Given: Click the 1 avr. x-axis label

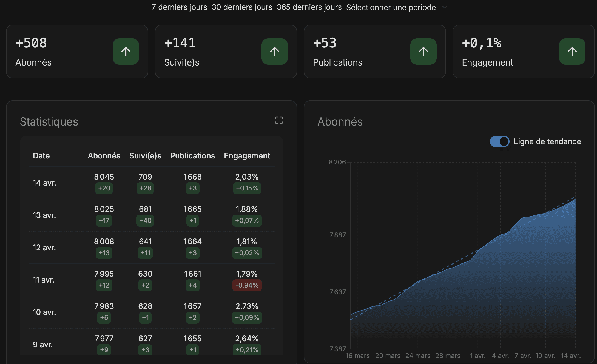Looking at the screenshot, I should pos(478,356).
